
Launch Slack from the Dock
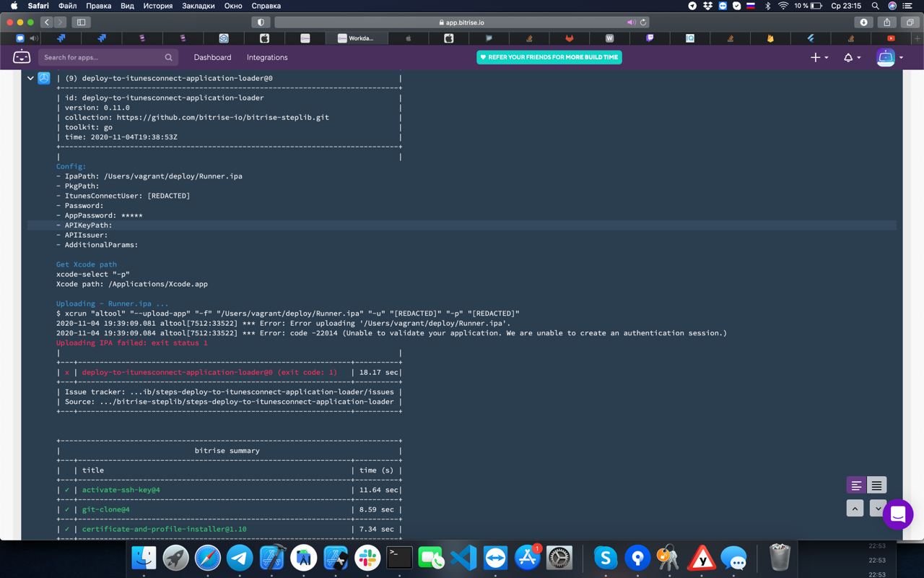[x=367, y=557]
